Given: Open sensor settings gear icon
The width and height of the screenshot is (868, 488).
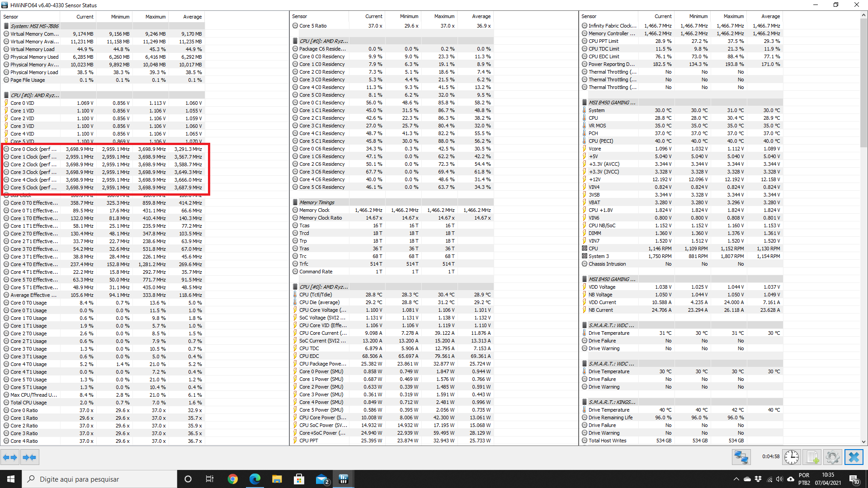Looking at the screenshot, I should coord(832,457).
